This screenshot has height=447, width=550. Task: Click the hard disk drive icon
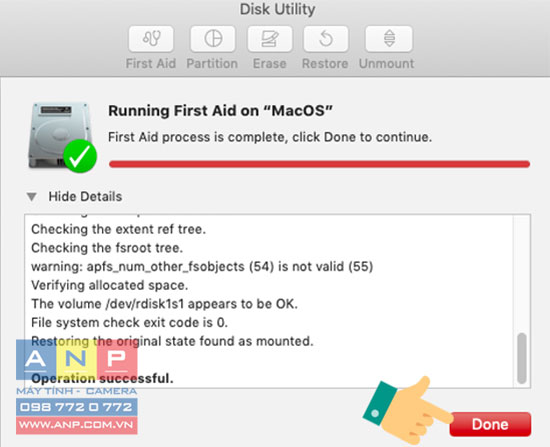click(58, 135)
